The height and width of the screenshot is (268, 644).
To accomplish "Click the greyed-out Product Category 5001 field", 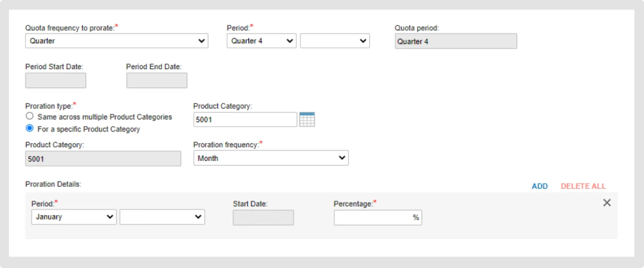I will click(103, 159).
